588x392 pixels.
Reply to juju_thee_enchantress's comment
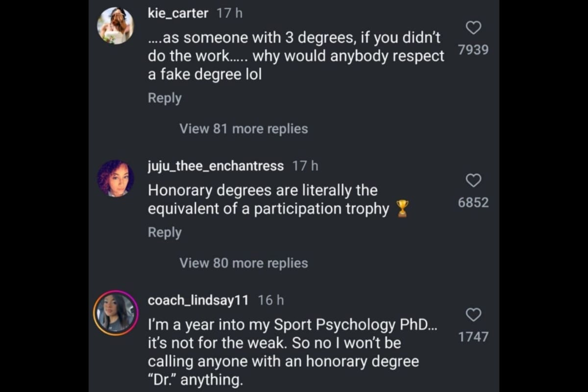(164, 232)
